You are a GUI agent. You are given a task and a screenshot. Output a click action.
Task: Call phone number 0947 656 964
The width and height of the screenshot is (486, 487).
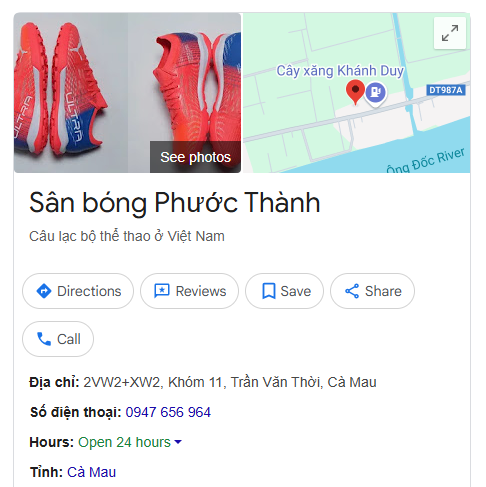pyautogui.click(x=168, y=412)
